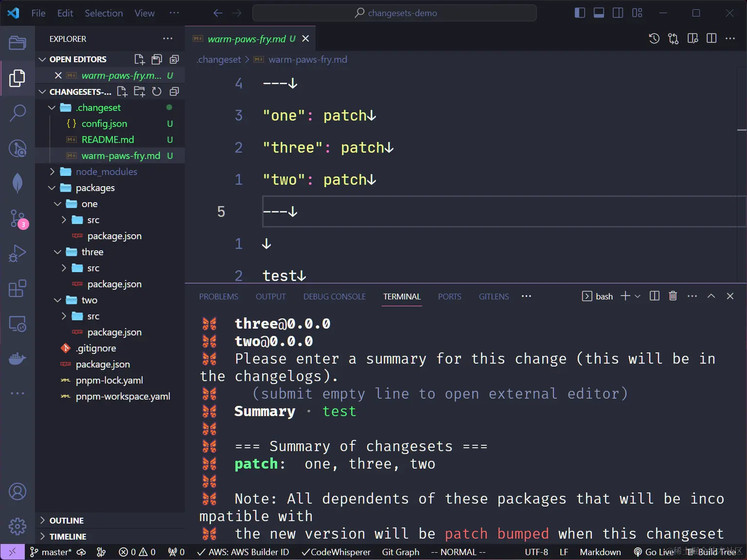Open the Edit menu

pyautogui.click(x=65, y=13)
